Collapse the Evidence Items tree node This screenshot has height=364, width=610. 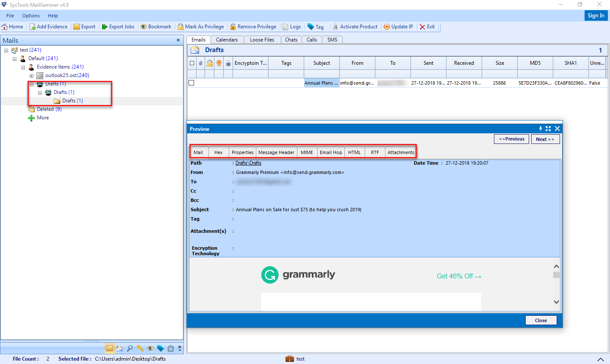click(x=23, y=67)
